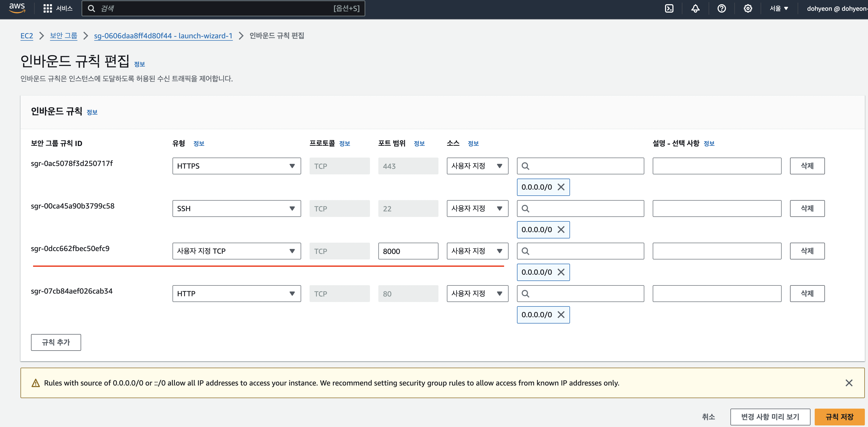Open the settings gear icon

[748, 8]
